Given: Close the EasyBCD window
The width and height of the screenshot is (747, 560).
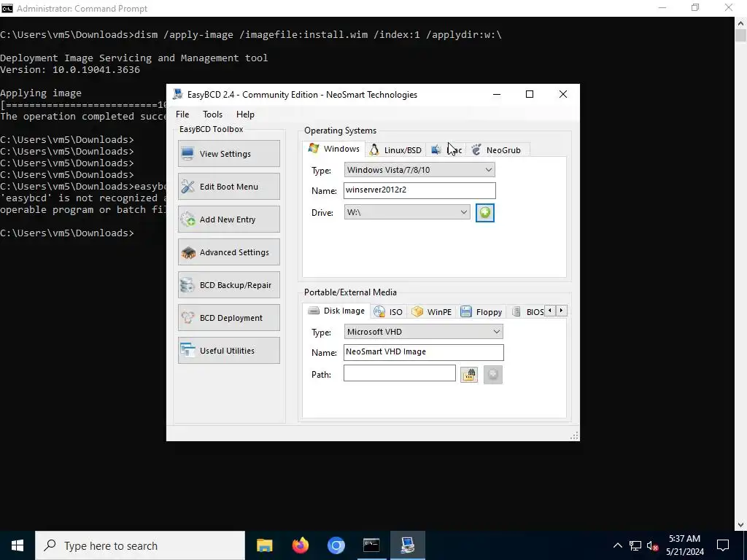Looking at the screenshot, I should (x=562, y=94).
